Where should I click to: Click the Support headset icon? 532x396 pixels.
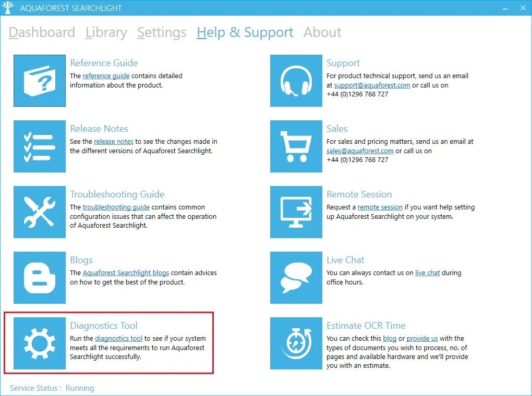coord(296,81)
